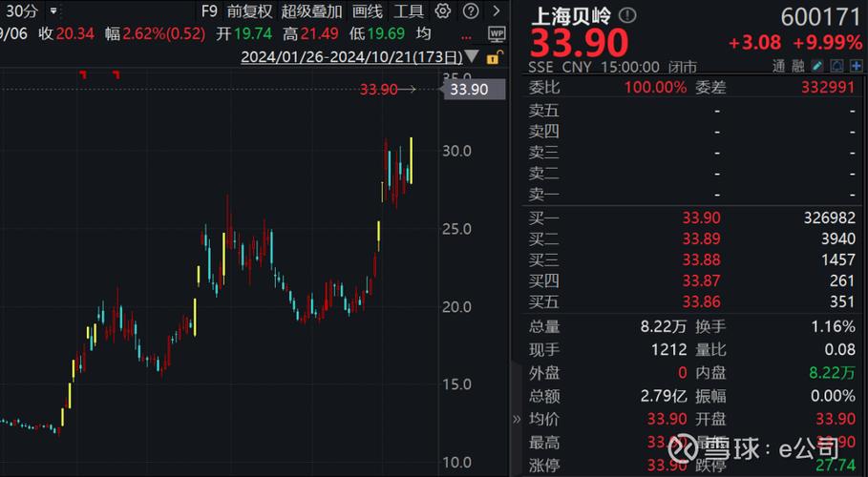Click the 融 tag in quote header
The width and height of the screenshot is (868, 477).
797,67
